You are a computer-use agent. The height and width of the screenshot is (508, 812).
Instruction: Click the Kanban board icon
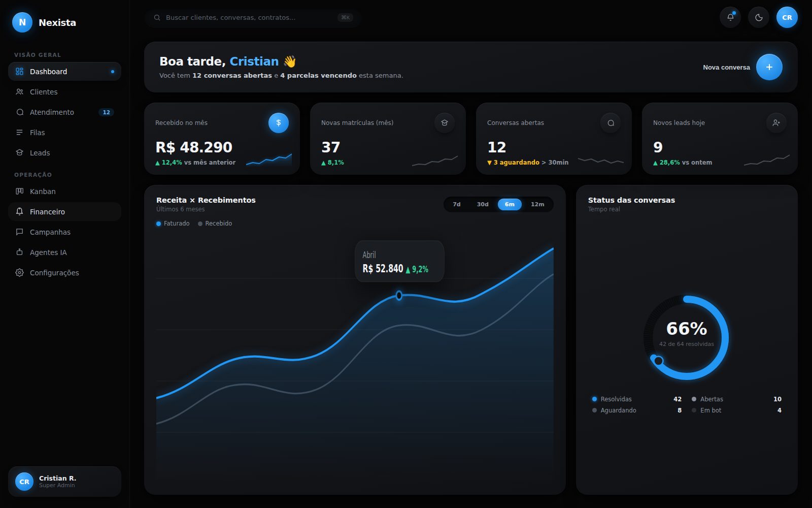click(x=19, y=192)
